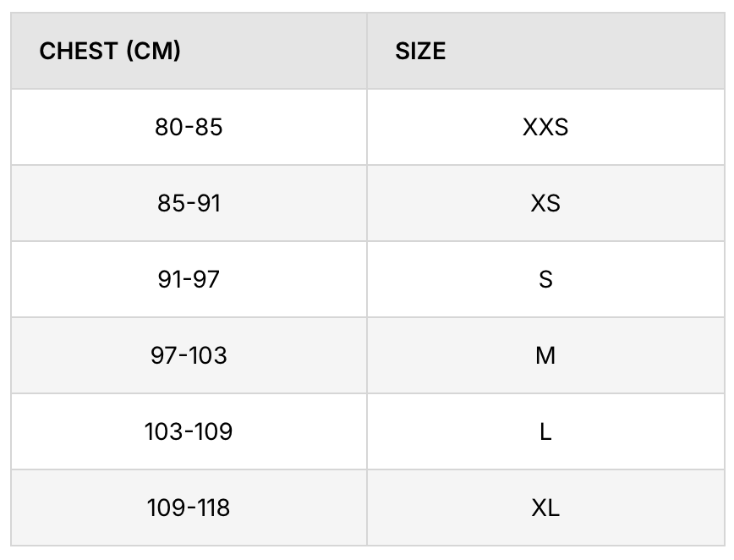Click the SIZE column header
Viewport: 734px width, 560px height.
point(545,51)
